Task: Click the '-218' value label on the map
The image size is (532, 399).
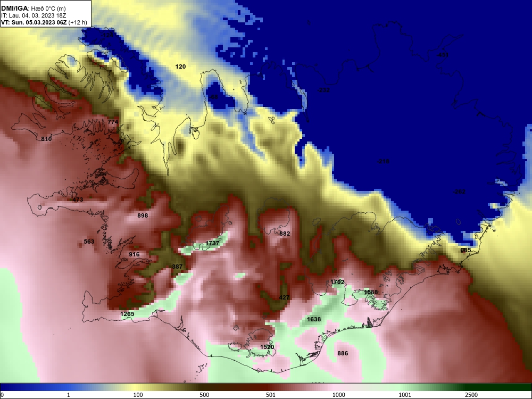Action: pos(383,161)
